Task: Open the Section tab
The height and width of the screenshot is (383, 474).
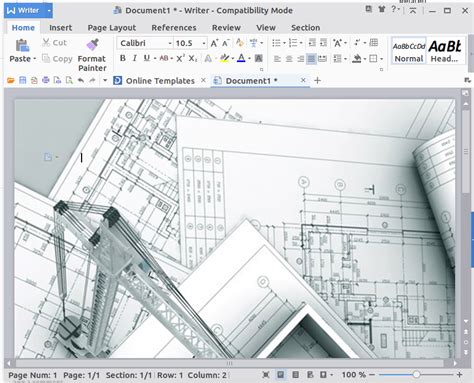Action: pyautogui.click(x=305, y=28)
